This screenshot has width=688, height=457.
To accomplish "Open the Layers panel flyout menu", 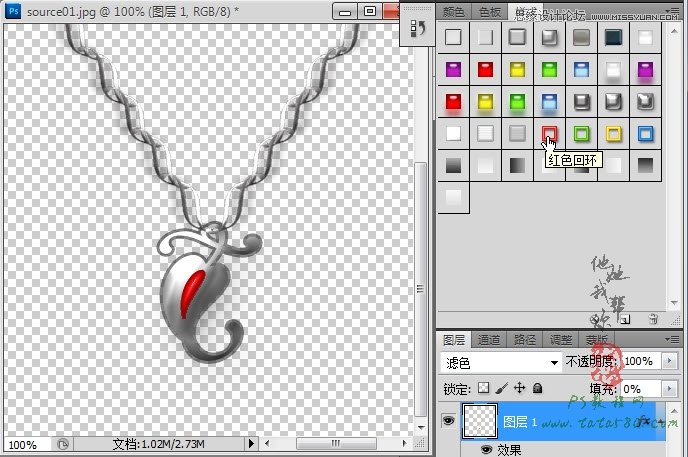I will (673, 339).
